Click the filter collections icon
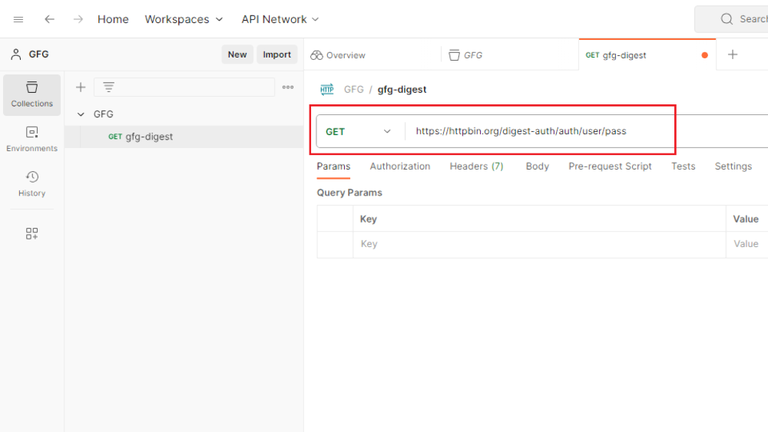Viewport: 768px width, 432px height. click(x=109, y=87)
